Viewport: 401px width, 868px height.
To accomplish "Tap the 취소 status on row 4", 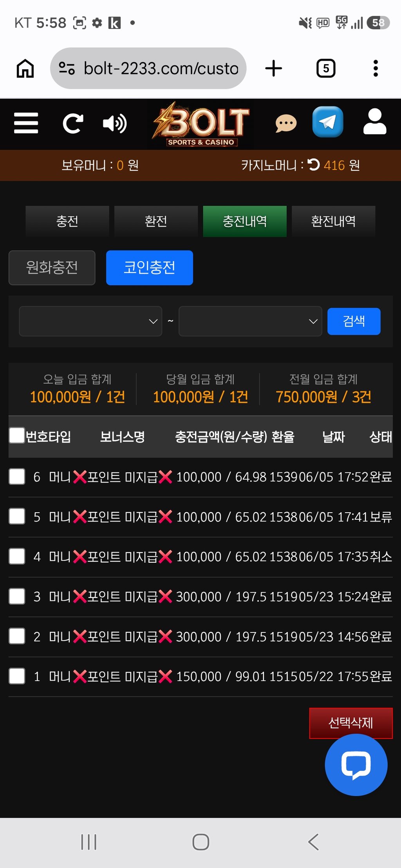I will tap(381, 557).
